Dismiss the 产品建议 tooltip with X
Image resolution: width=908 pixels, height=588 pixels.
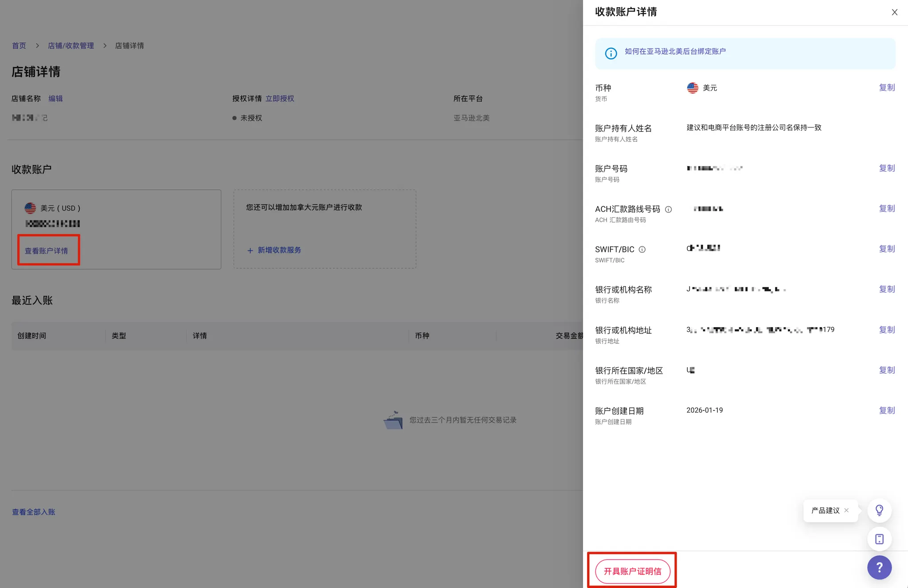coord(846,510)
